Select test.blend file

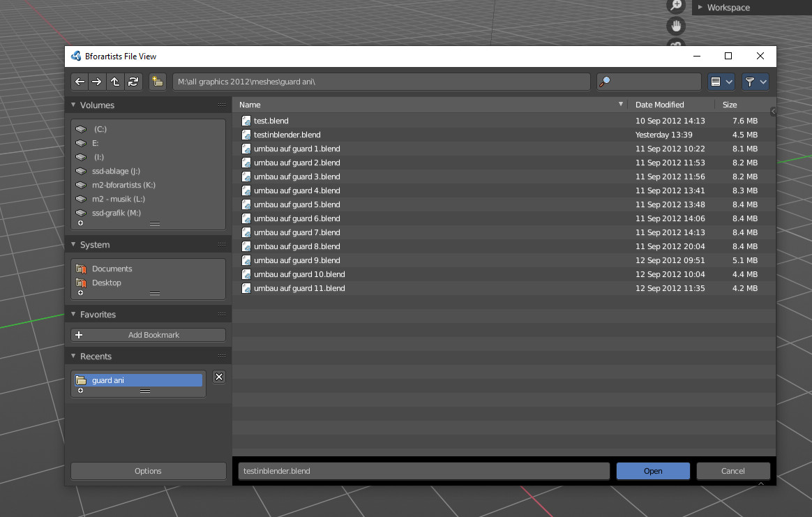coord(504,121)
